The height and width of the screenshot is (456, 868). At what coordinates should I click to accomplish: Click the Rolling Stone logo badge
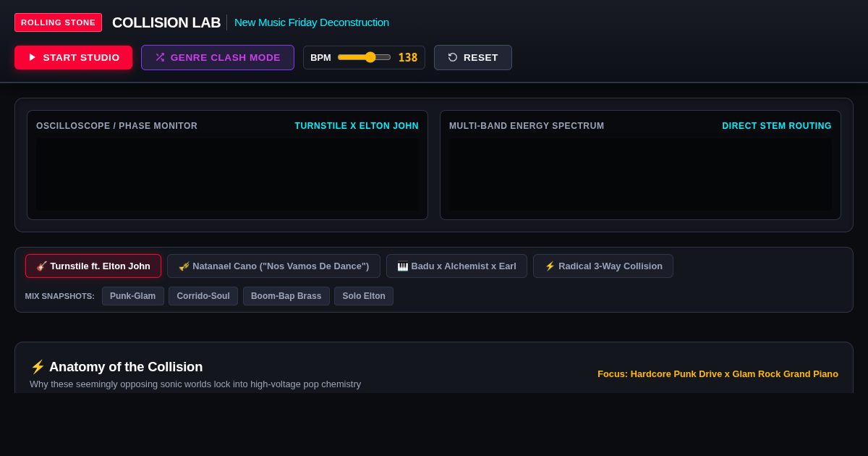pos(58,22)
